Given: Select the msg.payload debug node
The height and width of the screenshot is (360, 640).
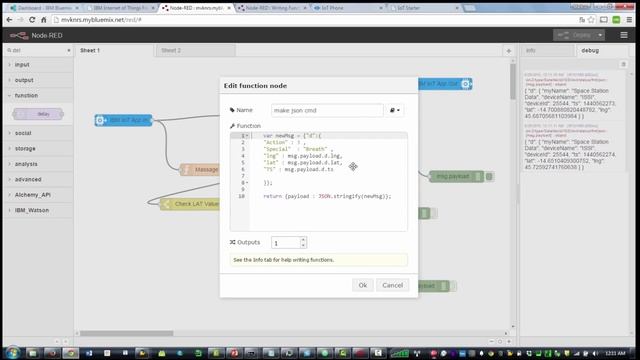Looking at the screenshot, I should 456,176.
